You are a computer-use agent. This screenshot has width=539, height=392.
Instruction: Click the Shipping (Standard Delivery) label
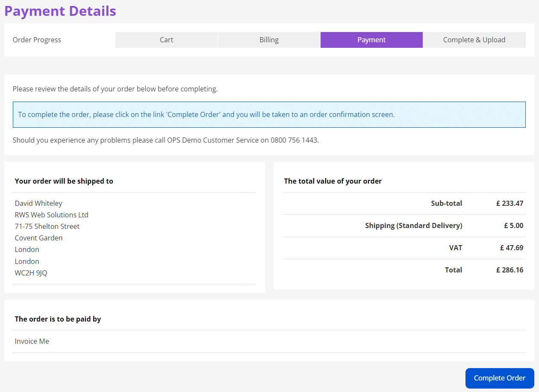pos(413,225)
